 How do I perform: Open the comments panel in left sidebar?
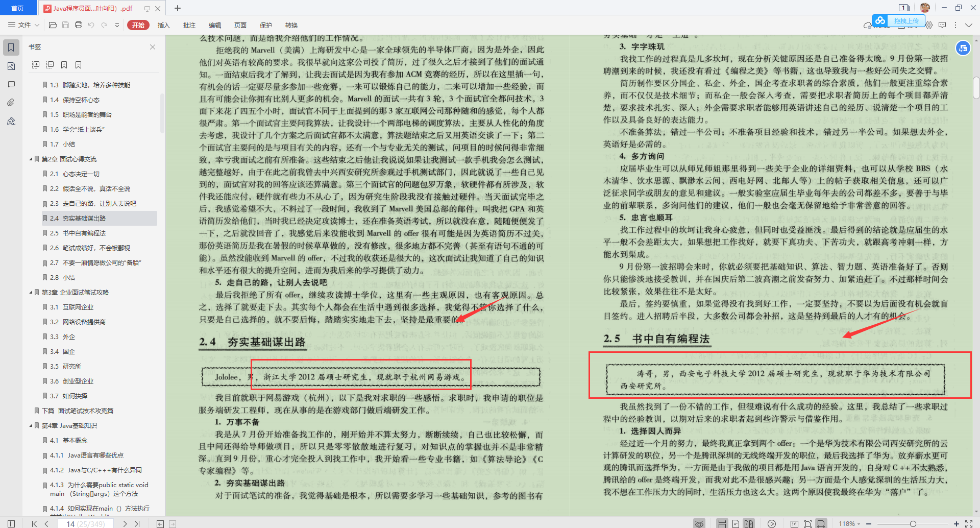coord(11,84)
